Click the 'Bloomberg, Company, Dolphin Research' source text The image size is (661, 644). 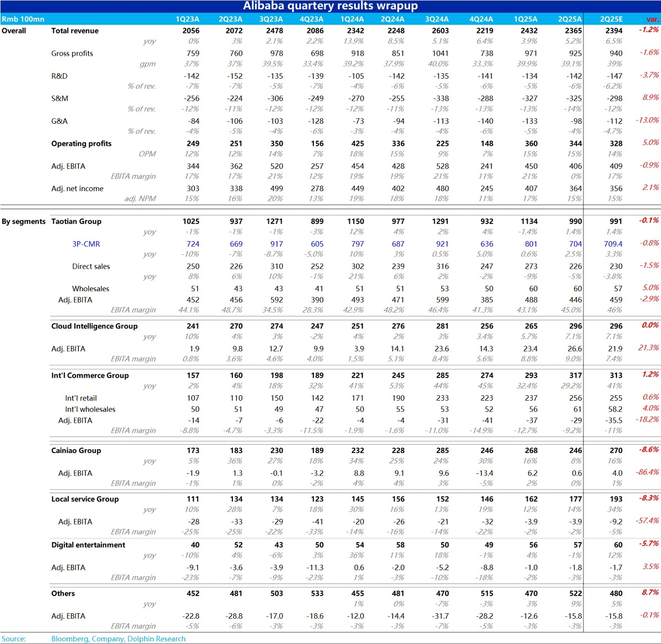point(118,639)
